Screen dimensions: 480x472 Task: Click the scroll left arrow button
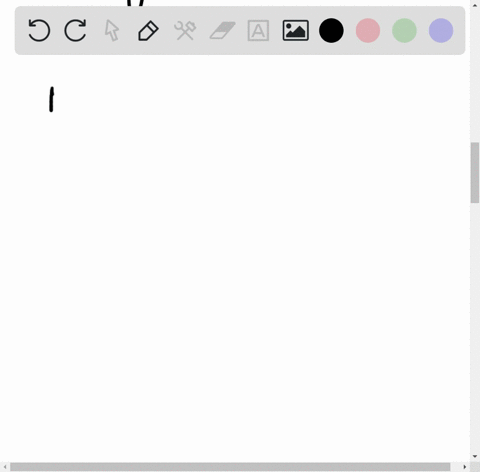(5, 467)
